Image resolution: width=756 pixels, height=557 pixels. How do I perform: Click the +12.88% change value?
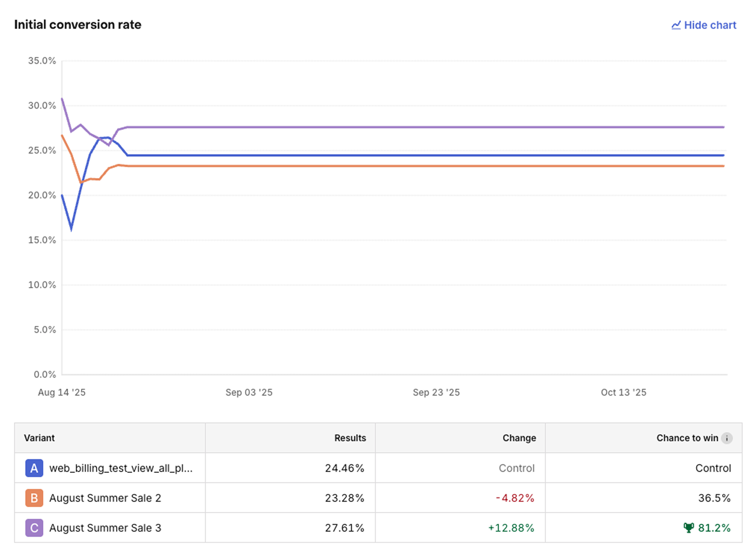[511, 528]
